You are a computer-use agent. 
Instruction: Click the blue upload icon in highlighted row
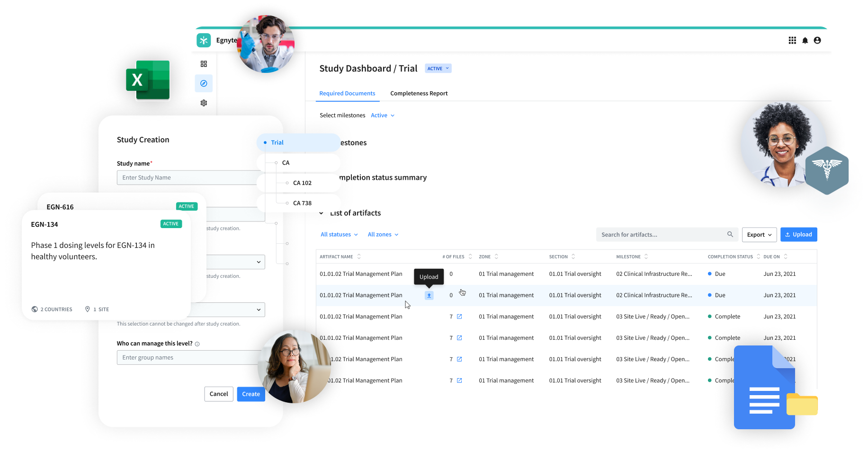click(x=429, y=295)
